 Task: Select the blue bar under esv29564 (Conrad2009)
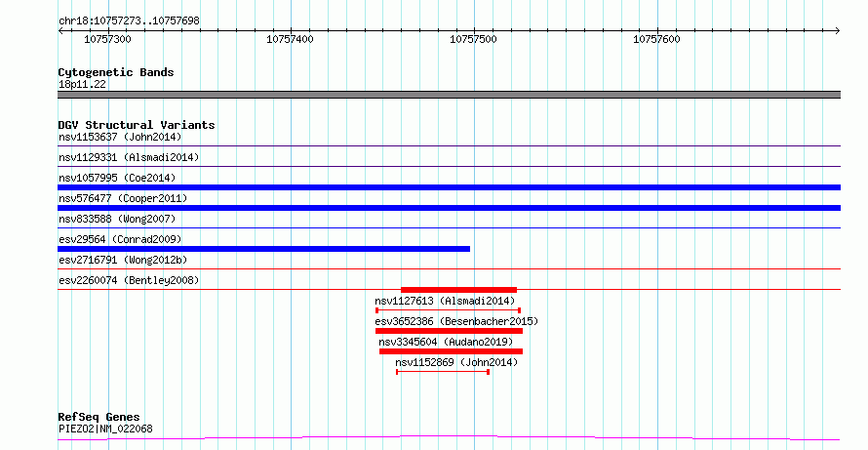coord(264,249)
